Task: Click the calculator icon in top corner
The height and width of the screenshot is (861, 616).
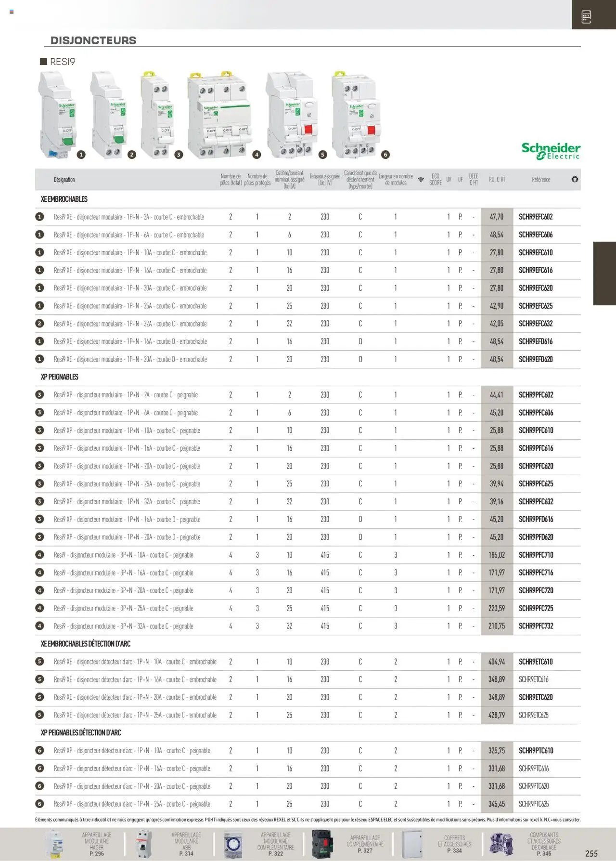Action: pos(586,17)
